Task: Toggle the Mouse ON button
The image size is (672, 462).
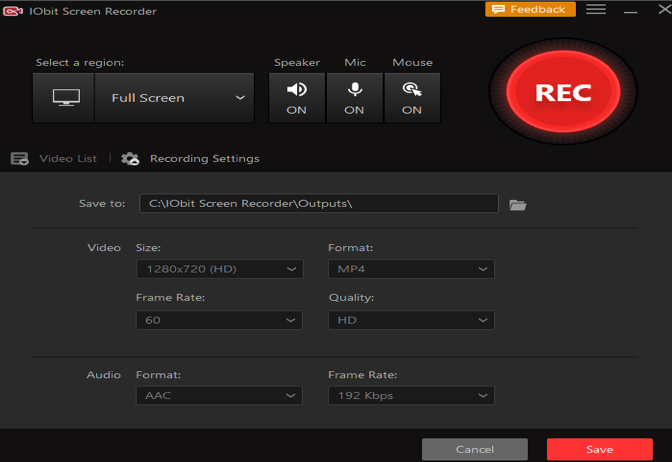Action: pos(412,98)
